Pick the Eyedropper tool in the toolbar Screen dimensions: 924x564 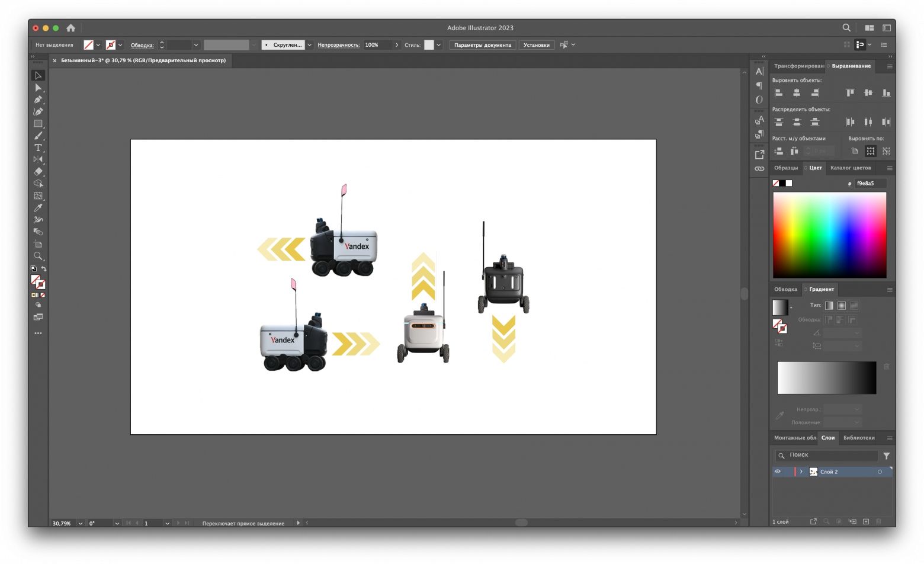tap(38, 208)
